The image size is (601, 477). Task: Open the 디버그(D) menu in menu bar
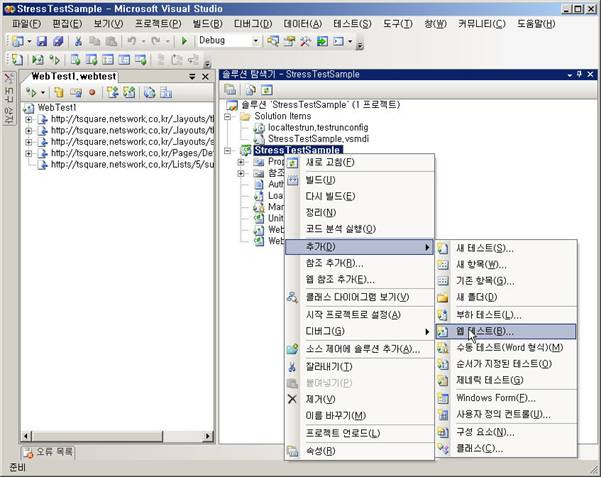(x=253, y=24)
